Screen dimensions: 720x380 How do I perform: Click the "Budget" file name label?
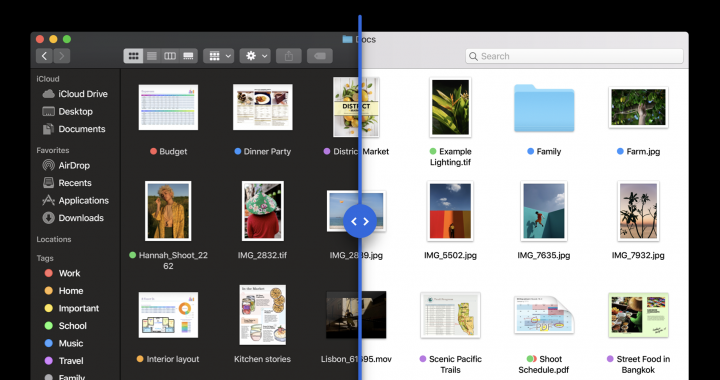point(173,151)
